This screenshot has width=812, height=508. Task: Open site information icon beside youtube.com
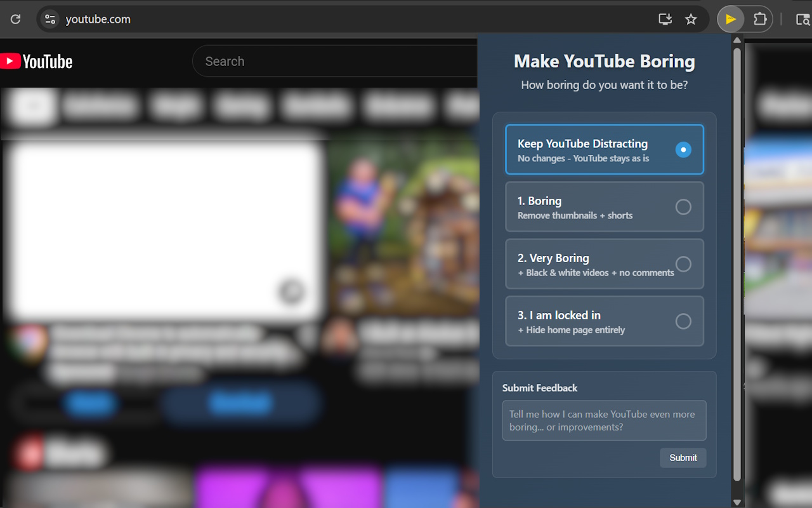coord(50,19)
